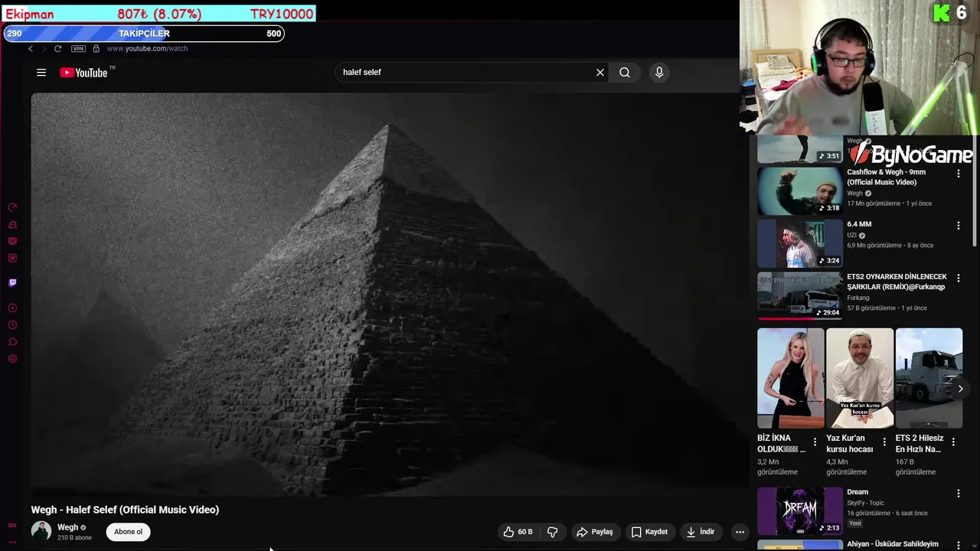Click the Takipçiler follower goal progress bar
This screenshot has height=551, width=980.
tap(143, 34)
